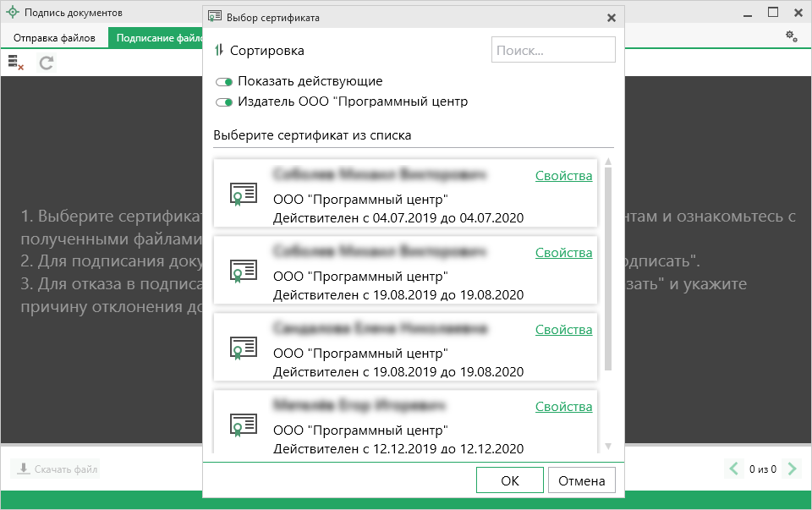Toggle "Издатель ООО Программный центр" switch
Image resolution: width=812 pixels, height=510 pixels.
pyautogui.click(x=224, y=102)
